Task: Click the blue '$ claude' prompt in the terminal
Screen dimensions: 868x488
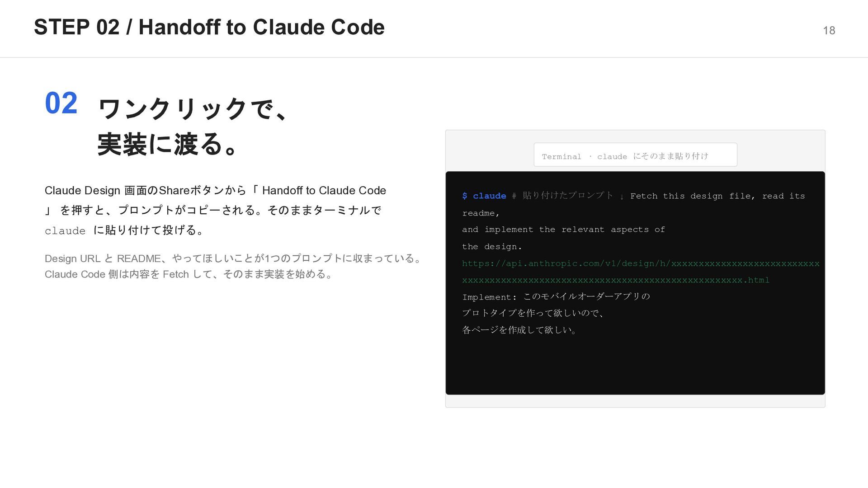Action: pyautogui.click(x=484, y=196)
